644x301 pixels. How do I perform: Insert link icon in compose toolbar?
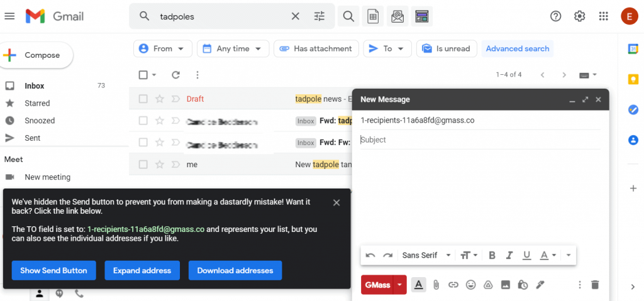[453, 285]
